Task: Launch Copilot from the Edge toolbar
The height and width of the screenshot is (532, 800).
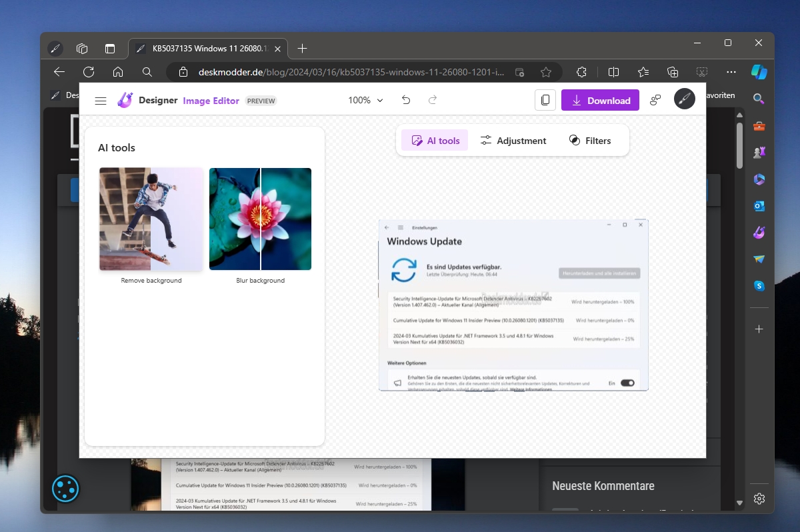Action: click(759, 72)
